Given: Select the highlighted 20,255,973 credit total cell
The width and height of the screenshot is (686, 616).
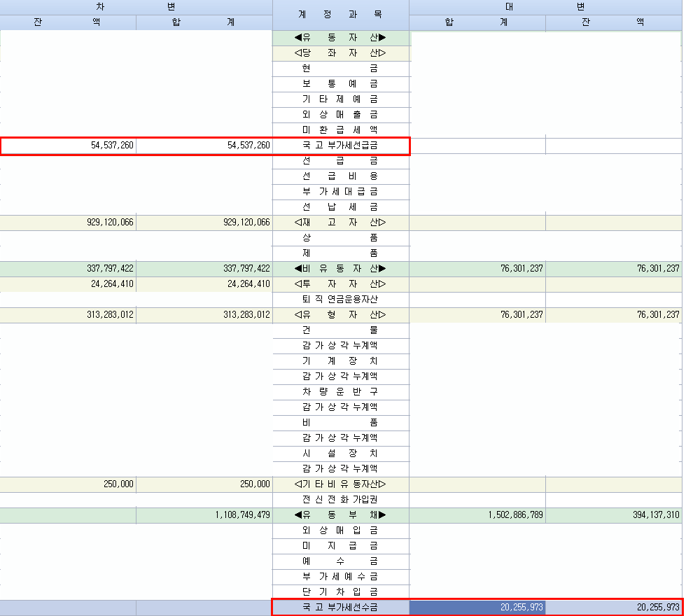Looking at the screenshot, I should click(477, 608).
